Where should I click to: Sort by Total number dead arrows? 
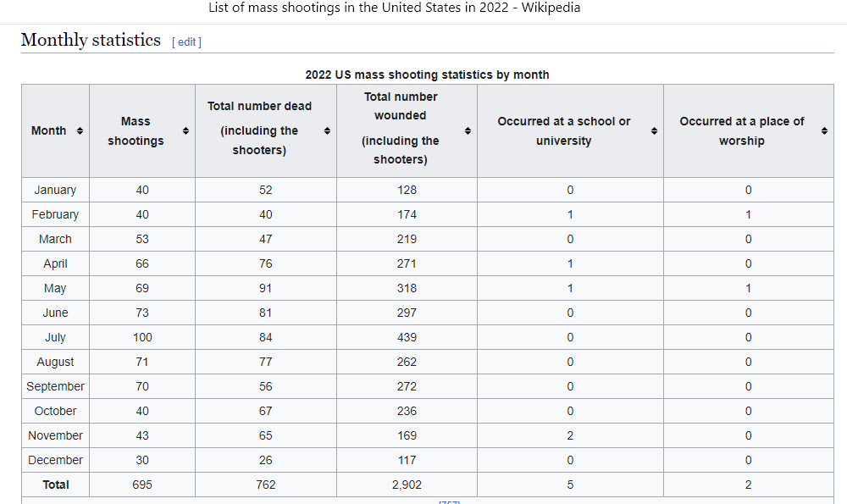[327, 131]
